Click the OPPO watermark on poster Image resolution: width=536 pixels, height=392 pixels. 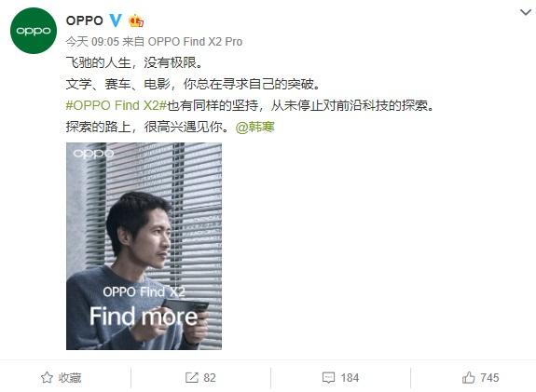tap(93, 154)
